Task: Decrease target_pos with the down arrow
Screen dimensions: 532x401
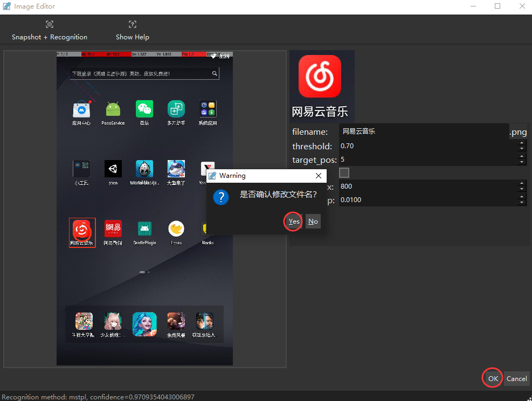Action: click(522, 162)
